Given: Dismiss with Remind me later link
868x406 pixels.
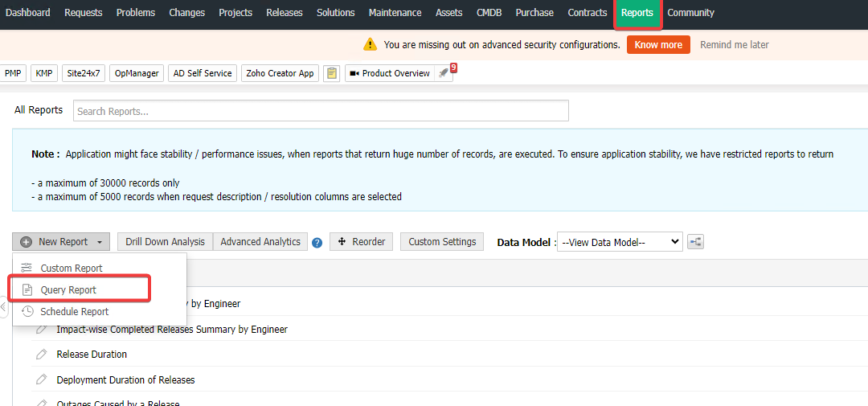Looking at the screenshot, I should point(734,45).
